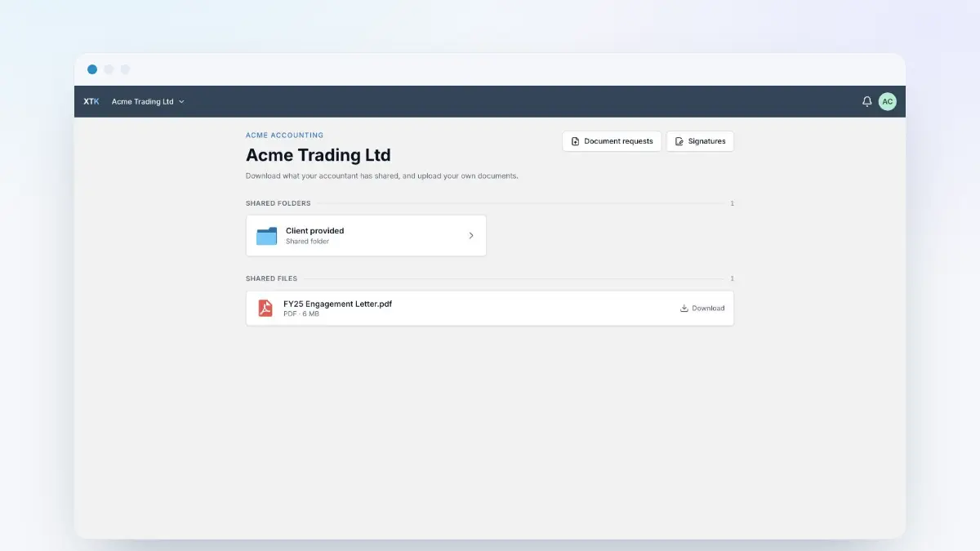Open the notifications bell
The height and width of the screenshot is (551, 980).
point(867,102)
